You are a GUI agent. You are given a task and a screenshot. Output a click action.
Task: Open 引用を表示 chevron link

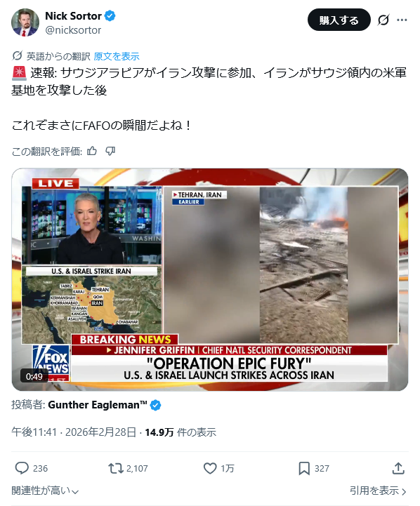coord(378,491)
